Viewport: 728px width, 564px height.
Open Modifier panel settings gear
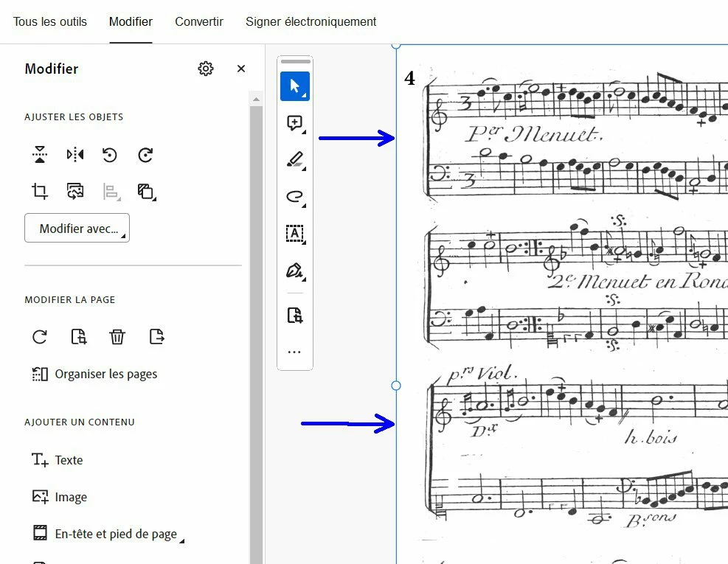(205, 69)
